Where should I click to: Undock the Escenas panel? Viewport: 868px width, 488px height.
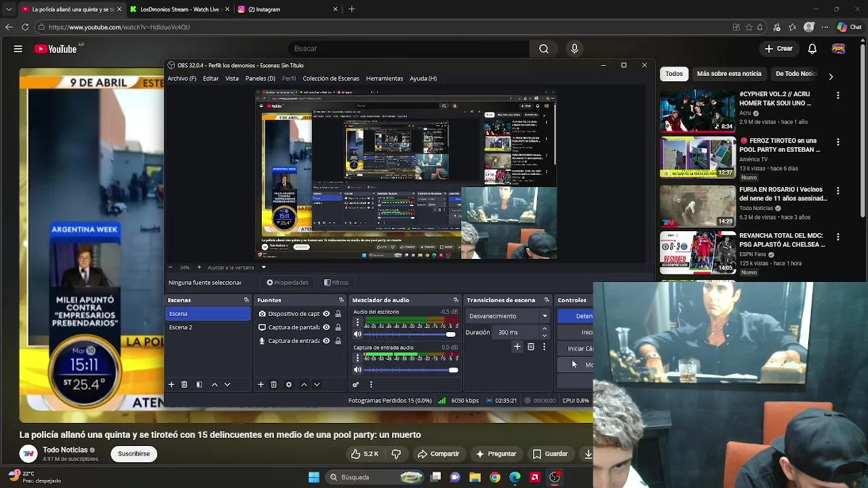coord(246,300)
